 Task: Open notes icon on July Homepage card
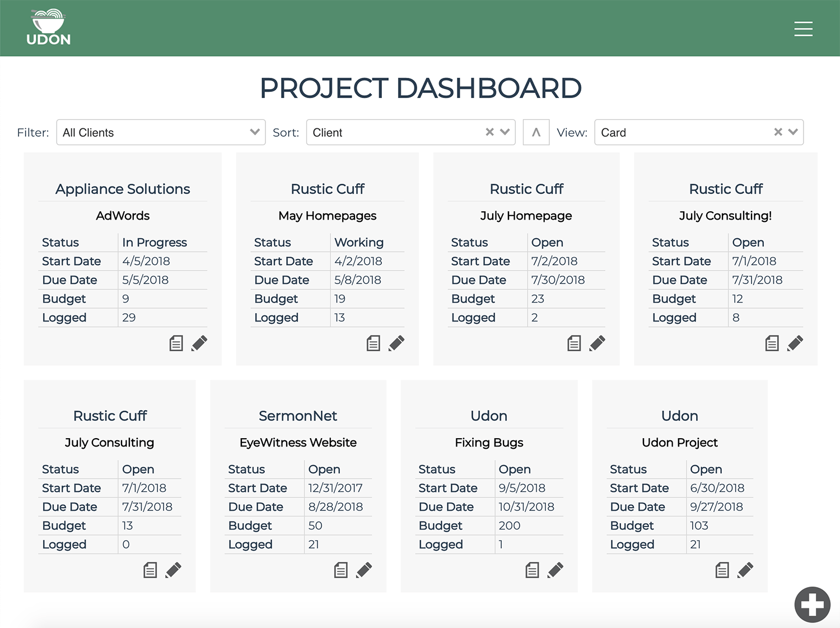[x=574, y=343]
